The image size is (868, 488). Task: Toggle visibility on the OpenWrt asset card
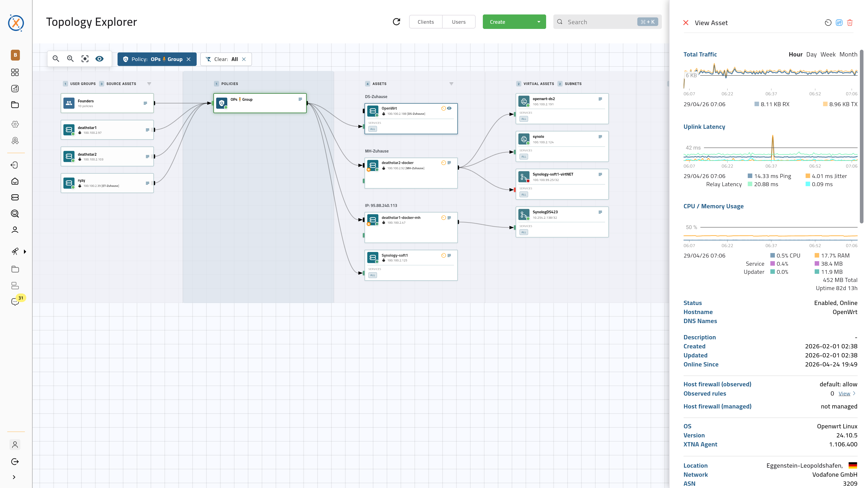point(450,108)
